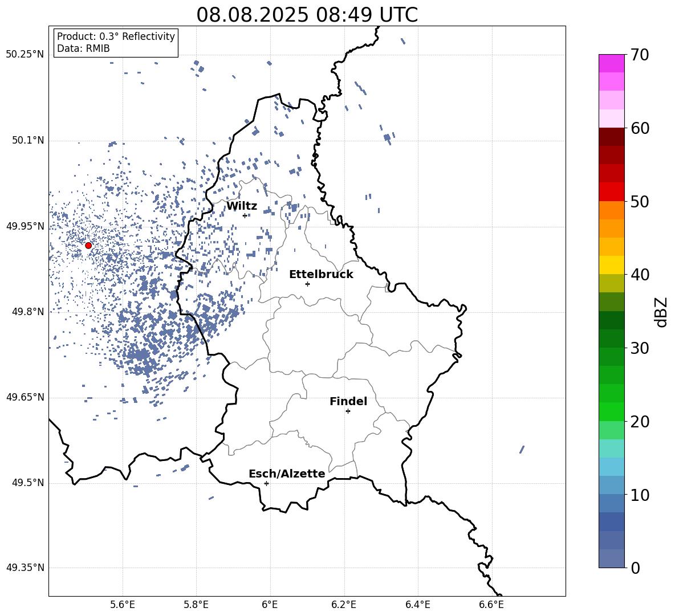Image resolution: width=675 pixels, height=616 pixels.
Task: Click the colorbar tick label 10
Action: click(639, 495)
